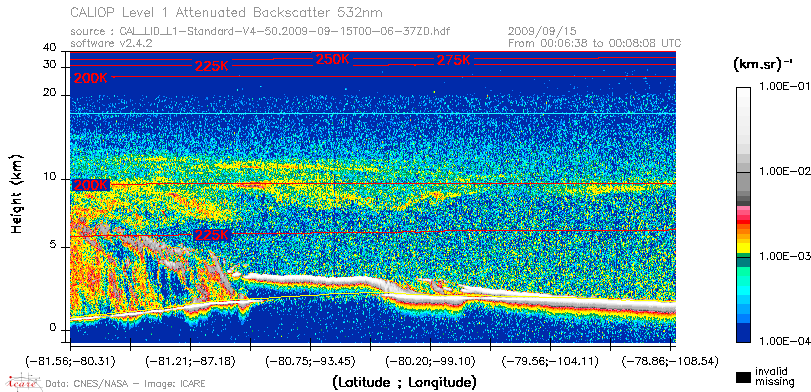Click the '(km.sr)-1' units label
The image size is (811, 392).
click(762, 65)
